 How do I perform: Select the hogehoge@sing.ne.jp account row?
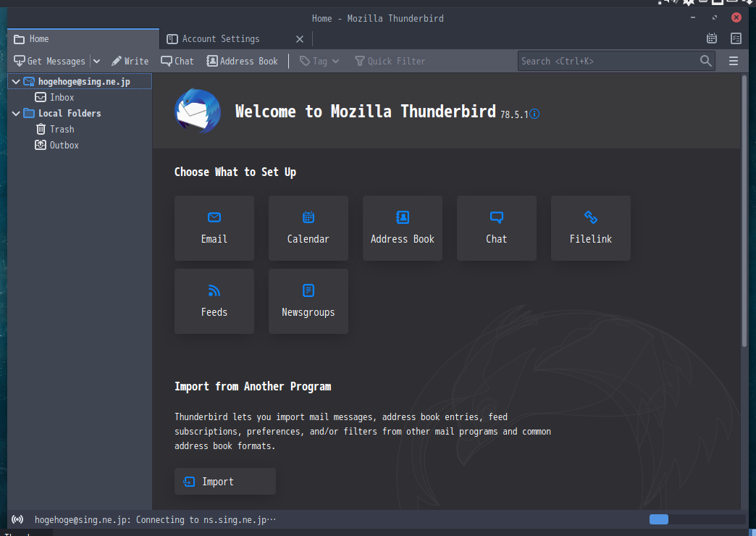pyautogui.click(x=80, y=82)
